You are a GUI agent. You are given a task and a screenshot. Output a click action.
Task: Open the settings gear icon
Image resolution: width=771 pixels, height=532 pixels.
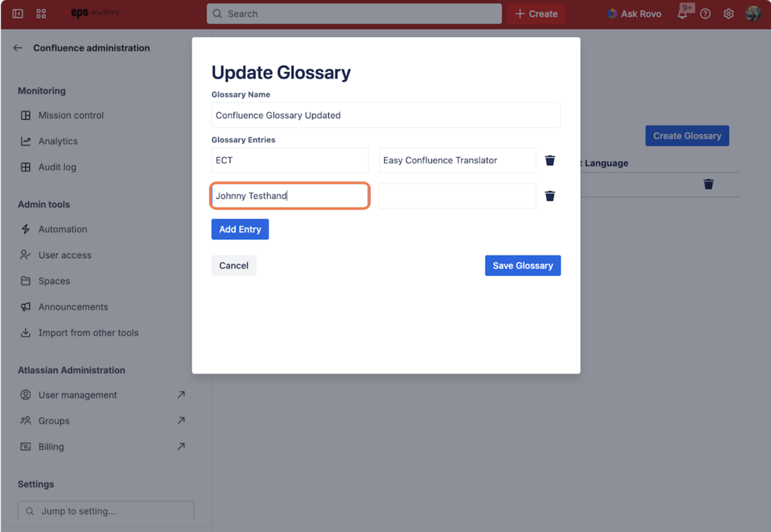pos(728,14)
